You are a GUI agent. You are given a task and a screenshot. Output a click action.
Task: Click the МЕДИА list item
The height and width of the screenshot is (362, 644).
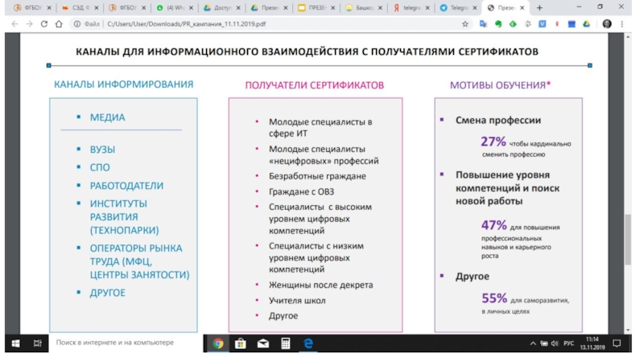[107, 117]
